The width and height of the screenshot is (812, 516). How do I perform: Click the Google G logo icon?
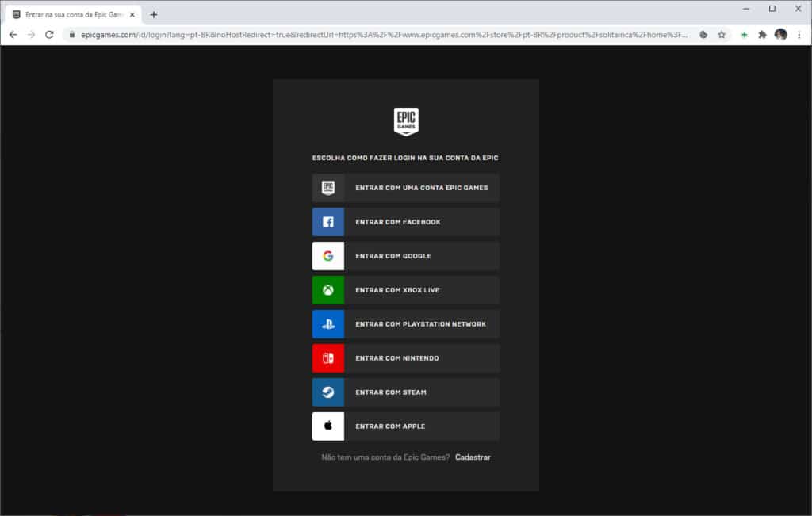coord(327,256)
